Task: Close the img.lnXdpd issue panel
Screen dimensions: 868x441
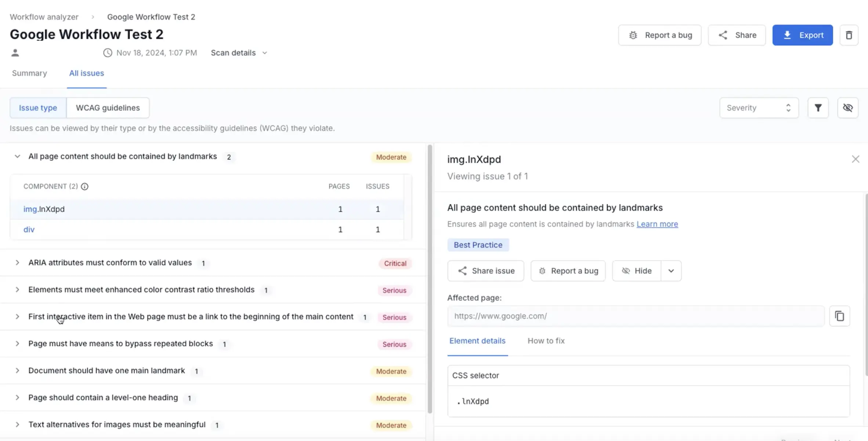Action: tap(855, 159)
